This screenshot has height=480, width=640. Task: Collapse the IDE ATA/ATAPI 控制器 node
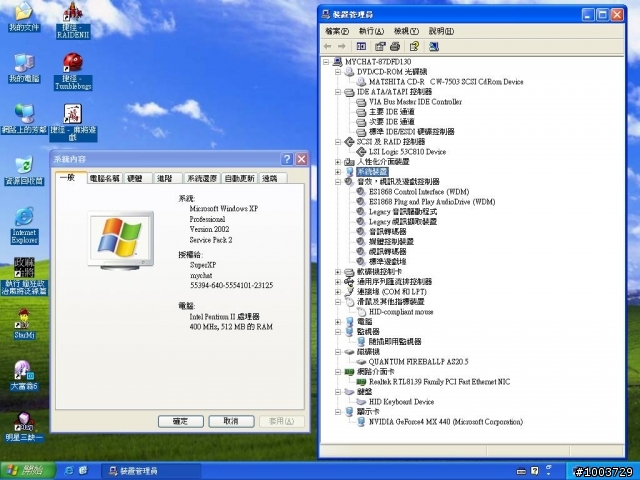[338, 92]
